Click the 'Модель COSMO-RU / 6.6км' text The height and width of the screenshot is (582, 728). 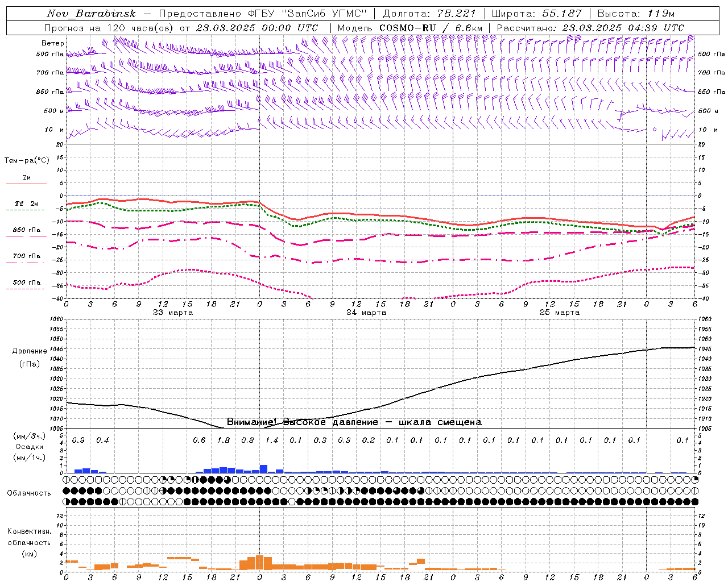[x=410, y=28]
